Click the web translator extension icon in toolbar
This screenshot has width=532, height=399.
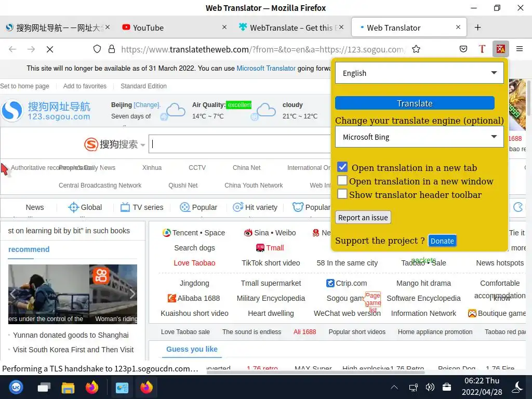click(500, 49)
